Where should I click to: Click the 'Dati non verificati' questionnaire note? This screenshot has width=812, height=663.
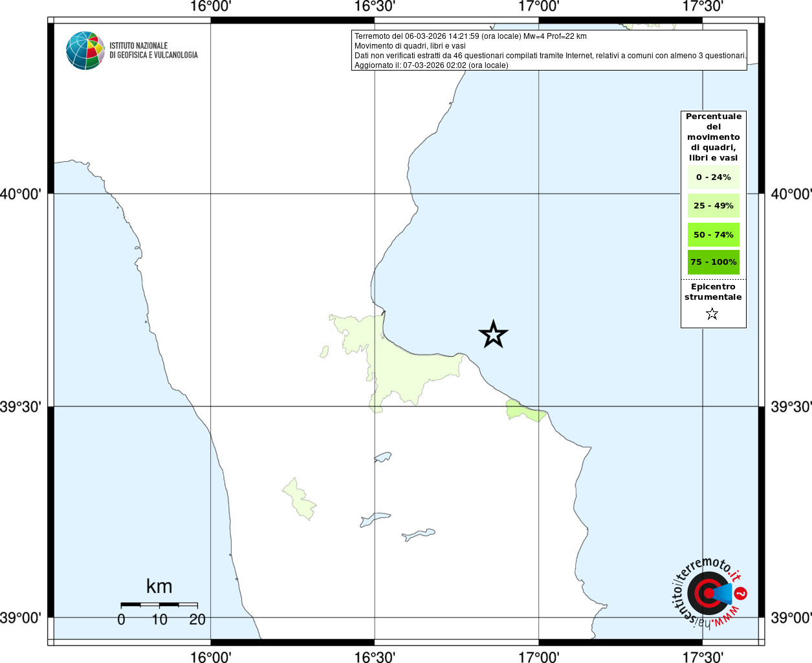tap(550, 56)
